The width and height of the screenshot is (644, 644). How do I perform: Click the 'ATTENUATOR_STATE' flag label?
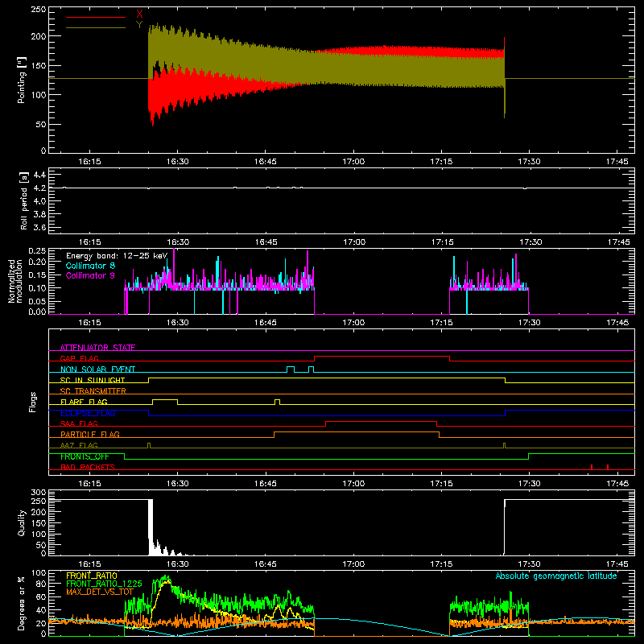pyautogui.click(x=97, y=348)
